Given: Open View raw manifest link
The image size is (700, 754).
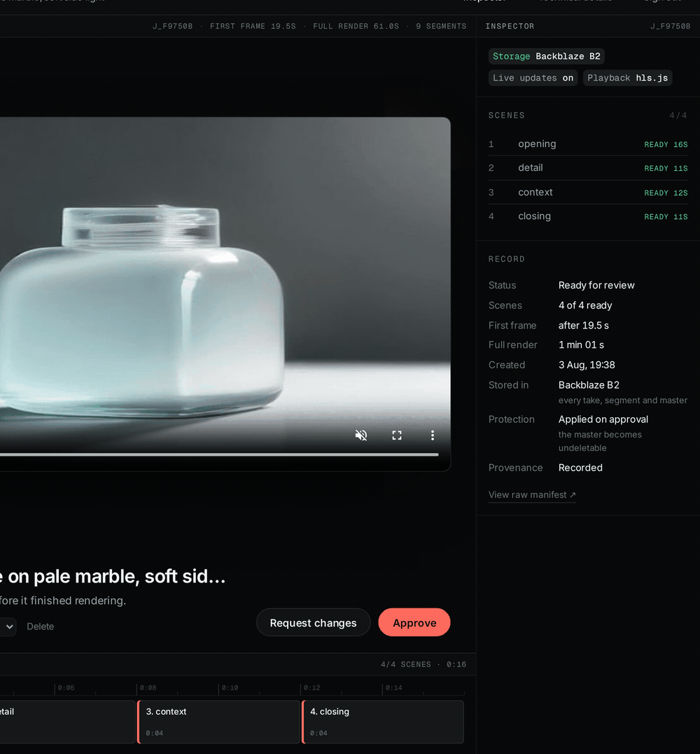Looking at the screenshot, I should [x=532, y=495].
